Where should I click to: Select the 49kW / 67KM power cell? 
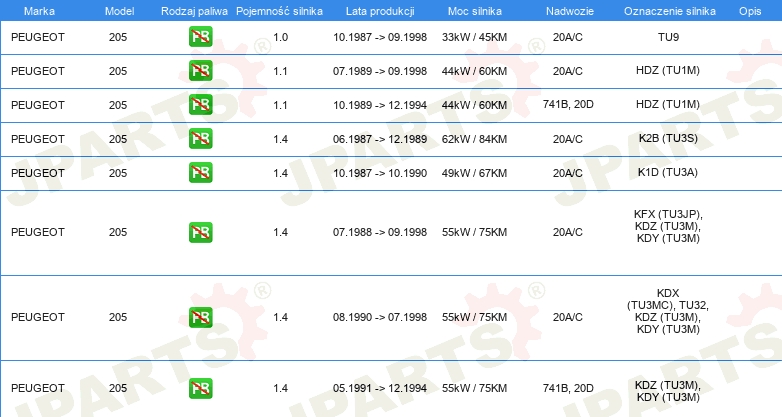click(x=474, y=173)
